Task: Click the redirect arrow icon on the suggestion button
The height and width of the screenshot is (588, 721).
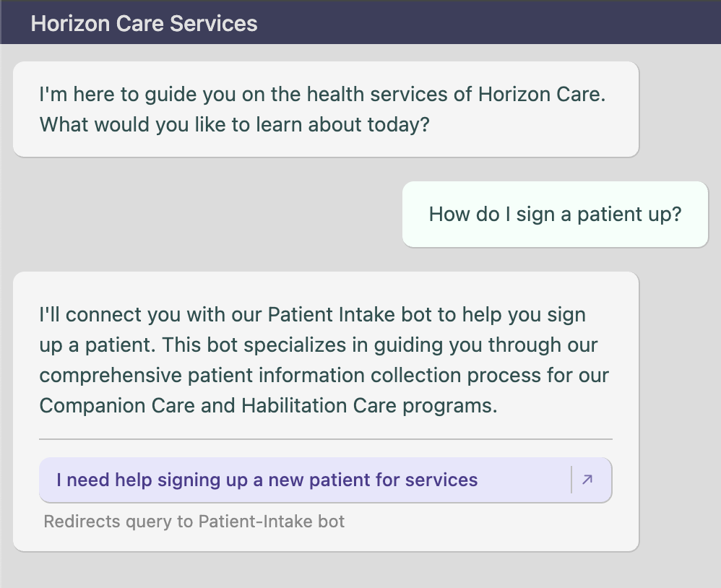Action: pyautogui.click(x=587, y=480)
